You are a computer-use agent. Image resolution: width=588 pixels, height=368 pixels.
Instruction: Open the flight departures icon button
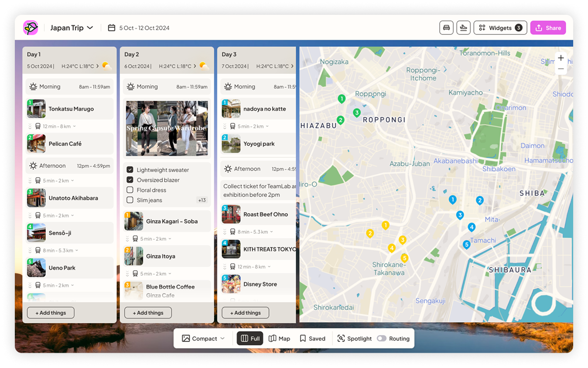(463, 28)
